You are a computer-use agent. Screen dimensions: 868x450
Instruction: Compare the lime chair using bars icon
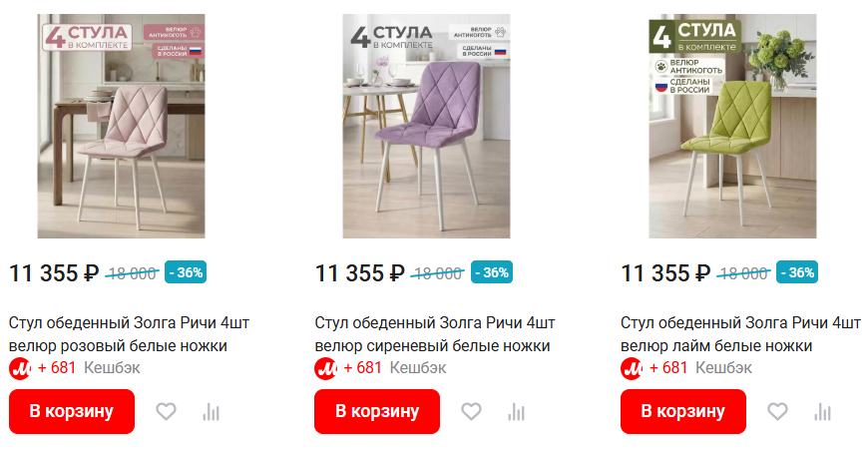point(823,412)
